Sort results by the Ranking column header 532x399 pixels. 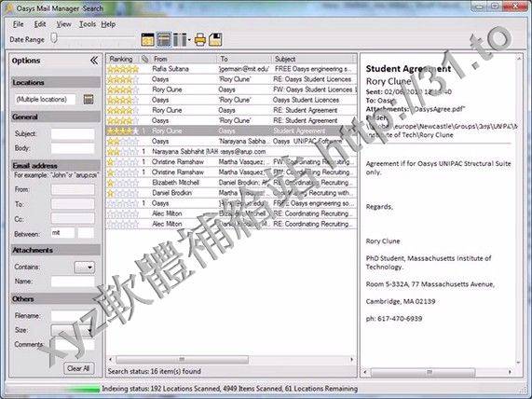point(123,59)
